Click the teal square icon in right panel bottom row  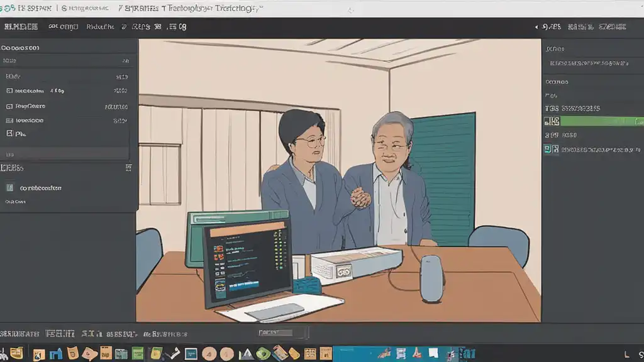pyautogui.click(x=548, y=149)
